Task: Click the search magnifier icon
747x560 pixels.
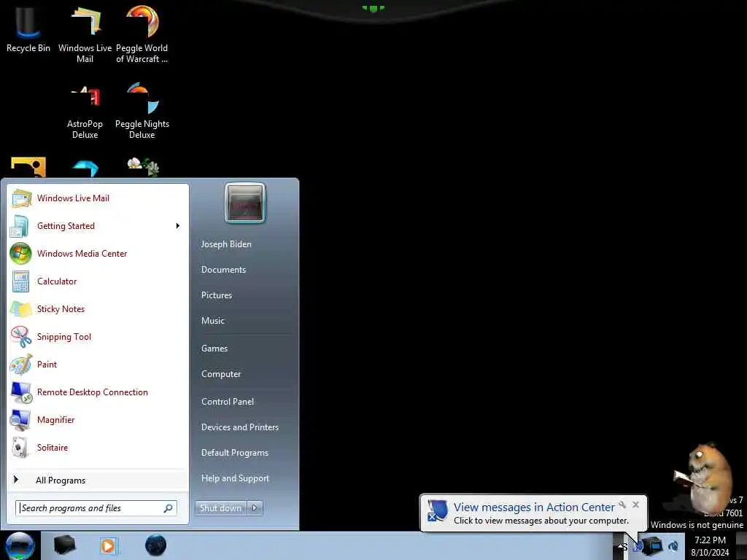Action: click(168, 508)
